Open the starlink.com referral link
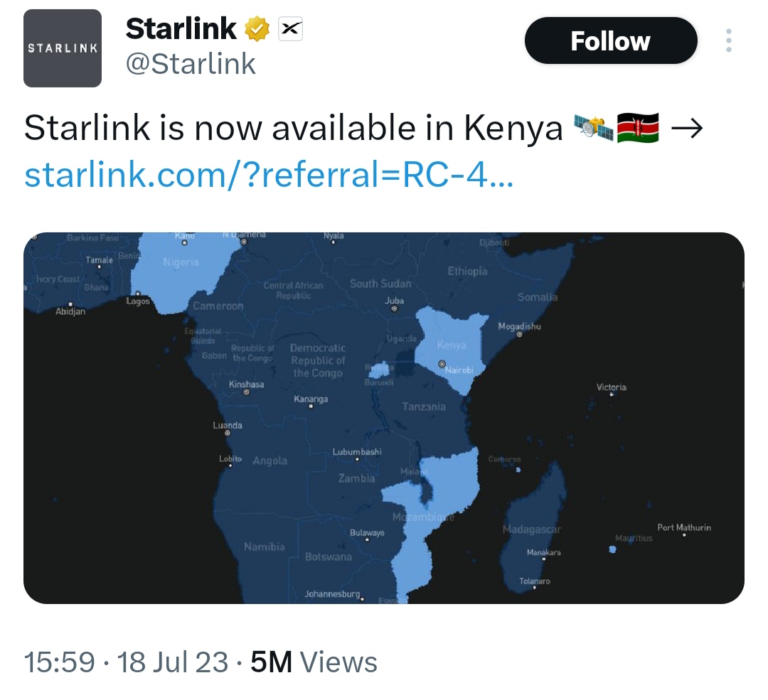 pos(268,173)
